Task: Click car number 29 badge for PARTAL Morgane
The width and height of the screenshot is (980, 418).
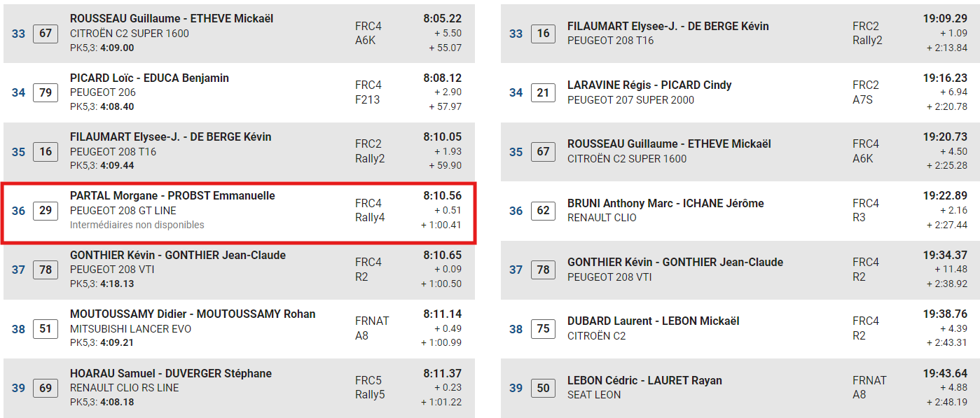Action: click(46, 210)
